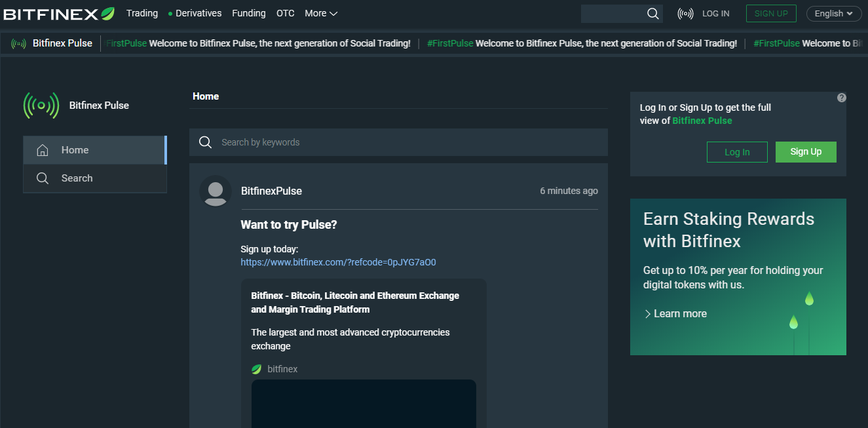
Task: Click the large Bitfinex Pulse sidebar logo
Action: [x=41, y=106]
